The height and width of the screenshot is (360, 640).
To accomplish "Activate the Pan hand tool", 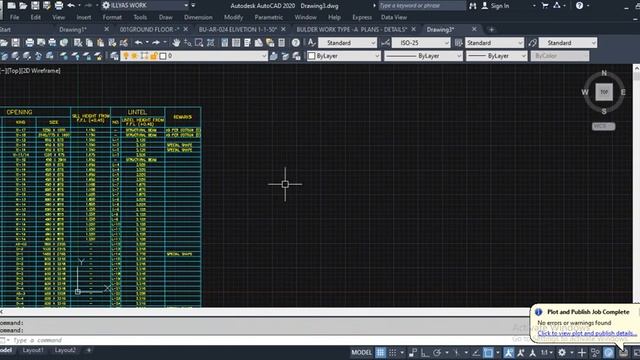I will click(176, 42).
